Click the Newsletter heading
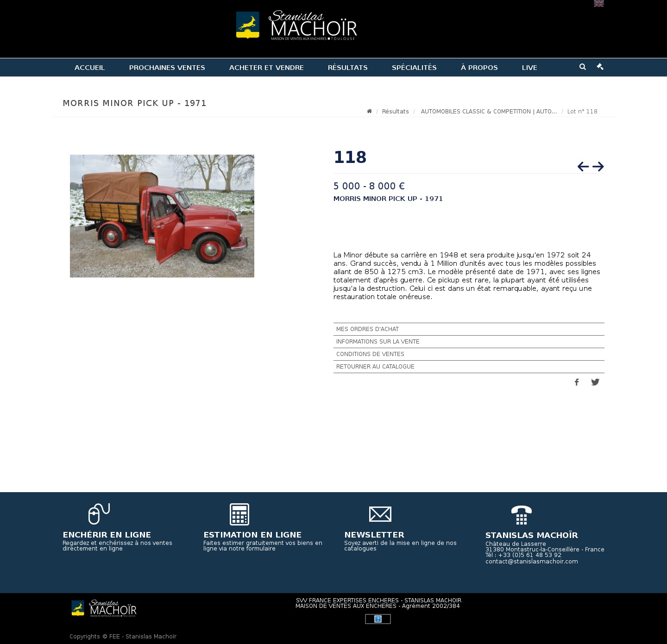The height and width of the screenshot is (644, 667). tap(374, 535)
